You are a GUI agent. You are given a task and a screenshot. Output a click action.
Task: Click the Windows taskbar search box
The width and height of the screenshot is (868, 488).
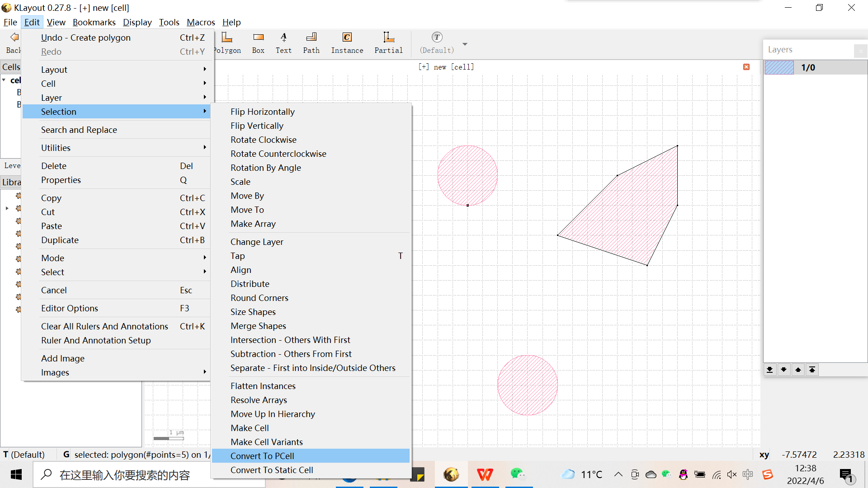point(124,475)
